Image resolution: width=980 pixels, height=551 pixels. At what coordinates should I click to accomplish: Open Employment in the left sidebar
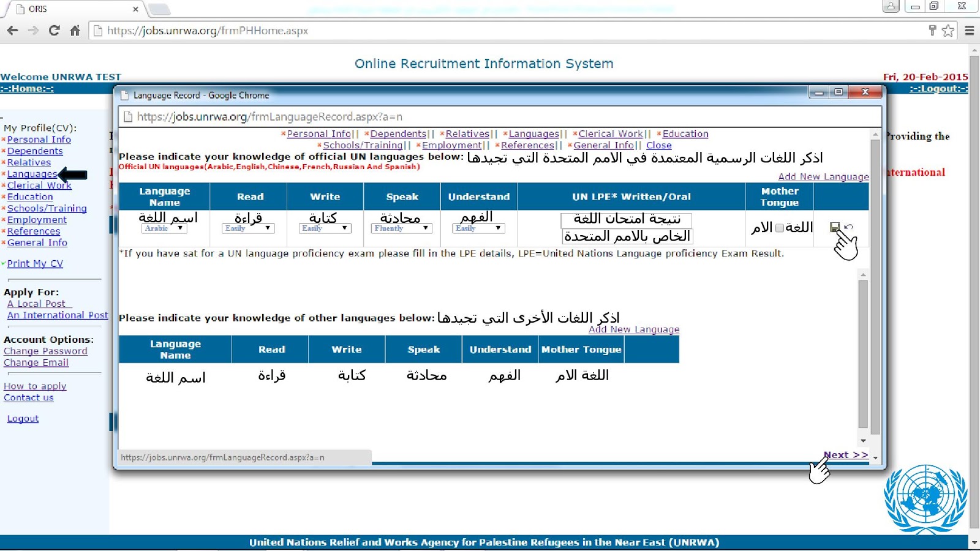click(x=37, y=220)
